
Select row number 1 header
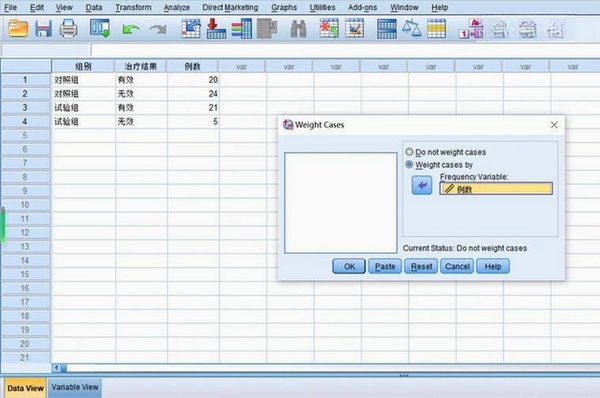click(x=25, y=80)
